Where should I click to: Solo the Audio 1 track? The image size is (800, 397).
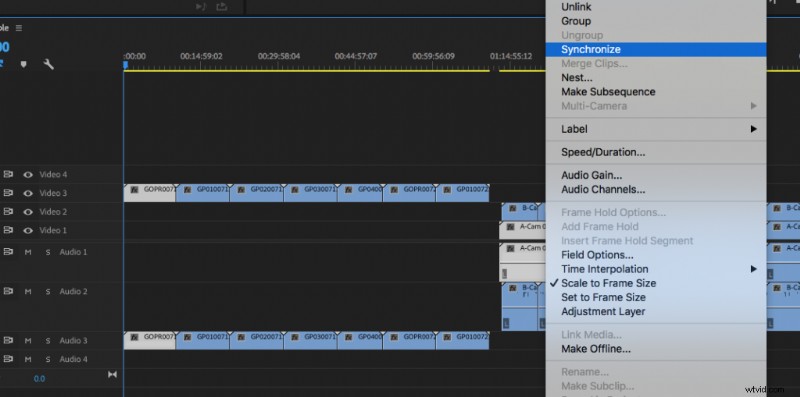(x=48, y=252)
